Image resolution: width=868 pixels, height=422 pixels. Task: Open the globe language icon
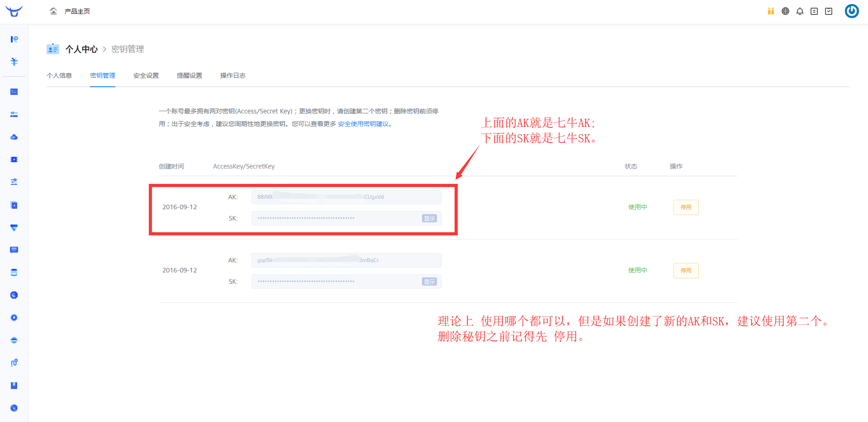(785, 11)
